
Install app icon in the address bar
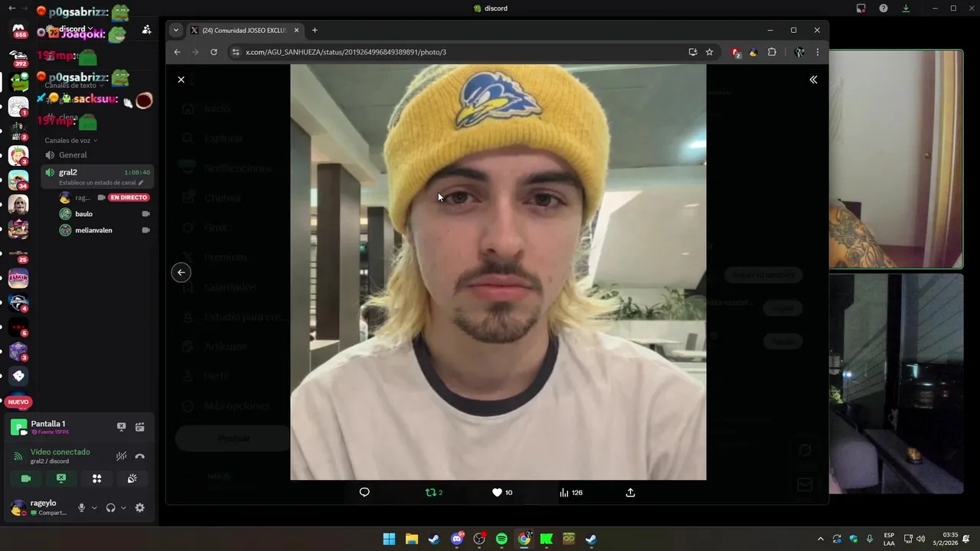[x=692, y=52]
